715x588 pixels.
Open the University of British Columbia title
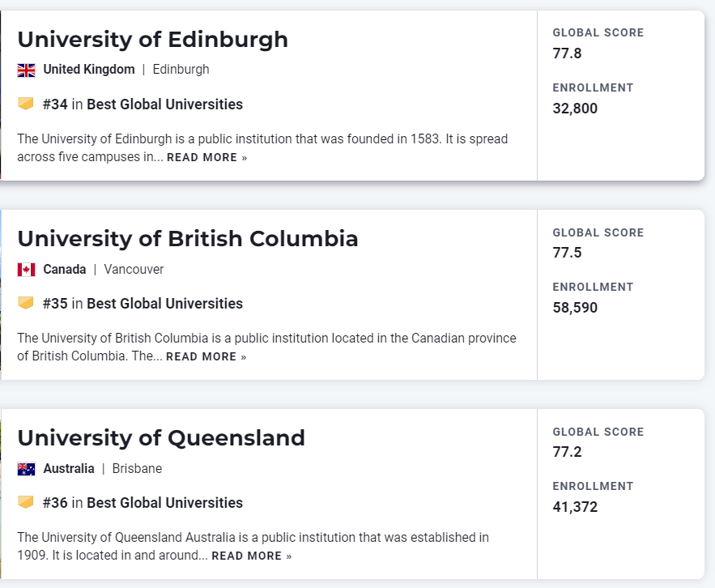coord(187,238)
